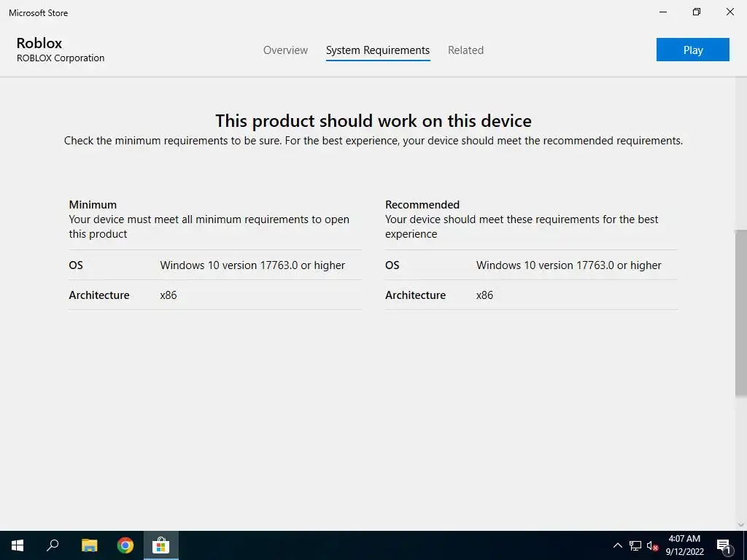The image size is (747, 560).
Task: Open File Explorer from taskbar
Action: pos(89,545)
